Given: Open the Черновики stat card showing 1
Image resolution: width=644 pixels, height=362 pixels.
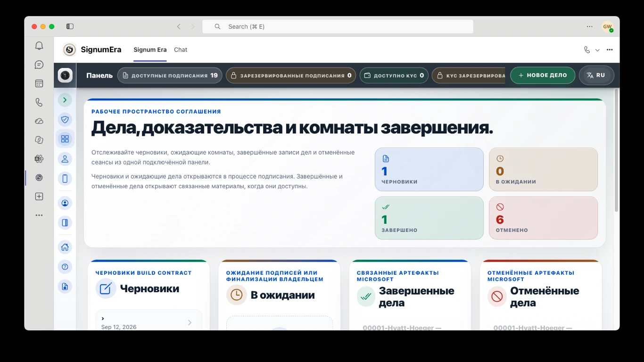Looking at the screenshot, I should coord(429,169).
